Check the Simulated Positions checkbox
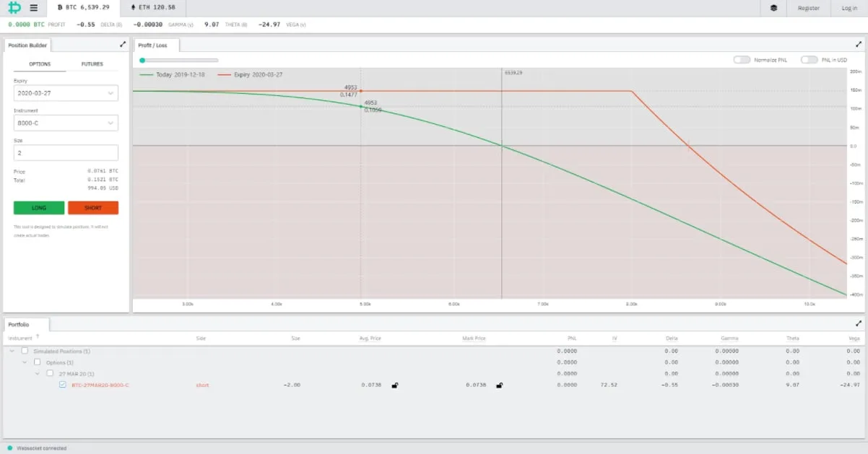 click(25, 351)
